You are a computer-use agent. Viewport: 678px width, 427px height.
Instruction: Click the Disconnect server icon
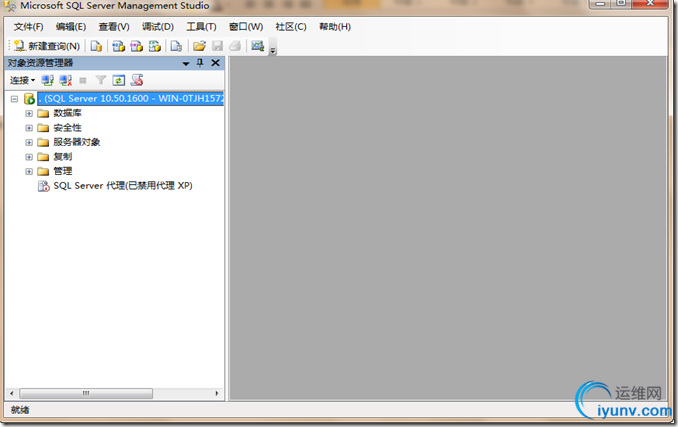pos(66,80)
